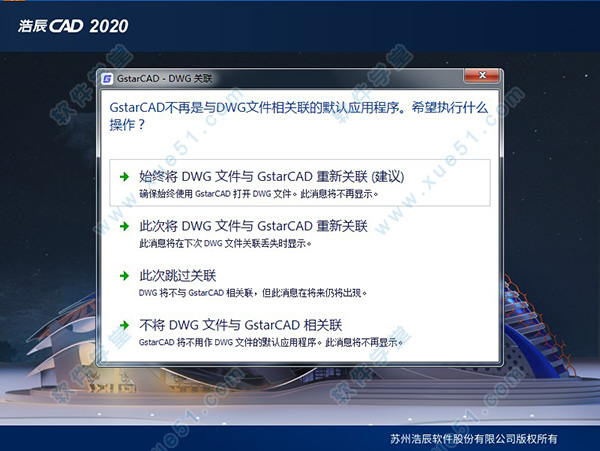The width and height of the screenshot is (600, 451).
Task: Click 苏州浩辰软件股份有限公司版权所有 text
Action: click(x=474, y=439)
